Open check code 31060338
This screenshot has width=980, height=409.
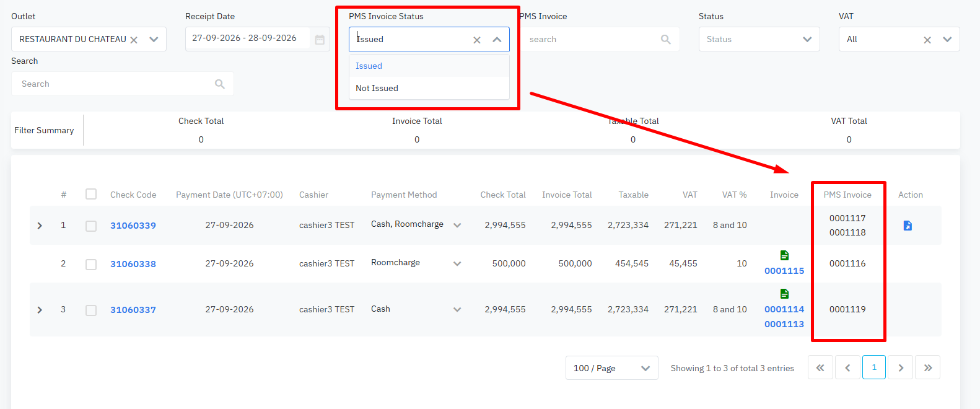tap(133, 264)
